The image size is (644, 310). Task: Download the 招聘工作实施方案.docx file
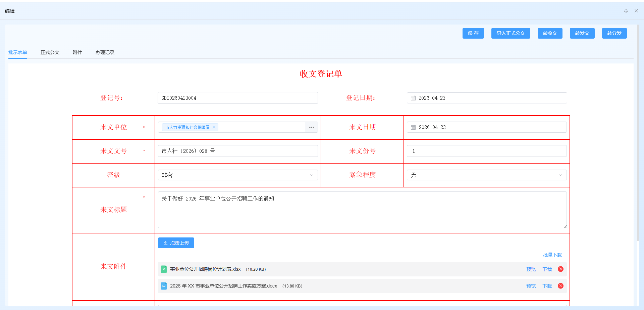(547, 286)
